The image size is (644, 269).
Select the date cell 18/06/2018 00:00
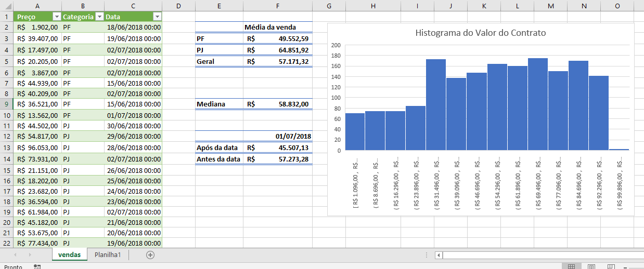pyautogui.click(x=133, y=28)
